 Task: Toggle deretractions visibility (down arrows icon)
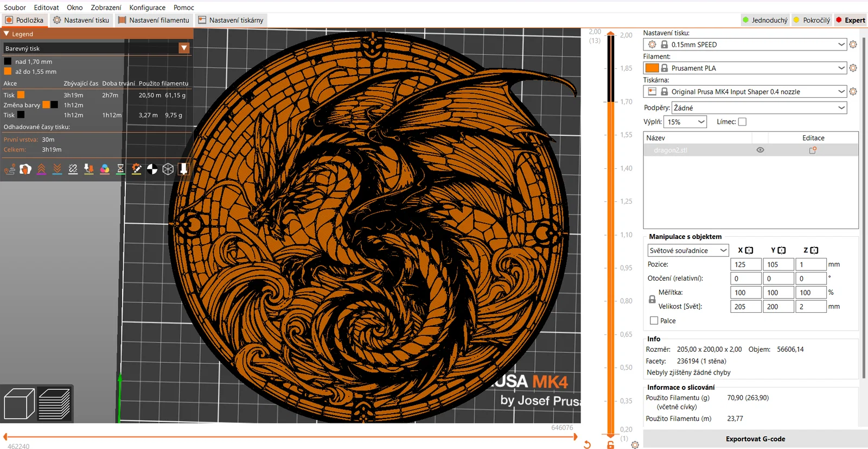[57, 169]
